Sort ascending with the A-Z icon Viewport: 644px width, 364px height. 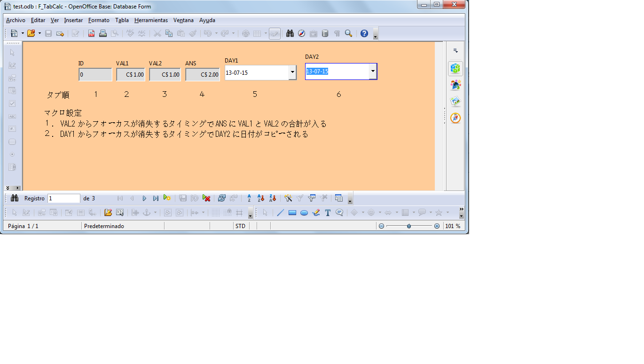[249, 198]
